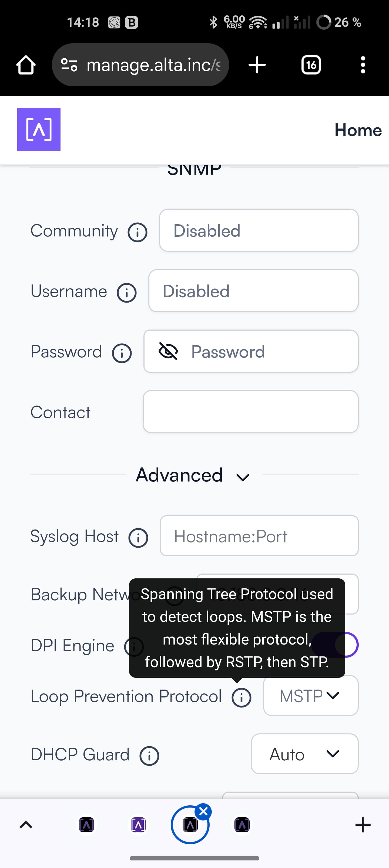This screenshot has height=868, width=389.
Task: Click the DHCP Guard info icon
Action: click(149, 756)
